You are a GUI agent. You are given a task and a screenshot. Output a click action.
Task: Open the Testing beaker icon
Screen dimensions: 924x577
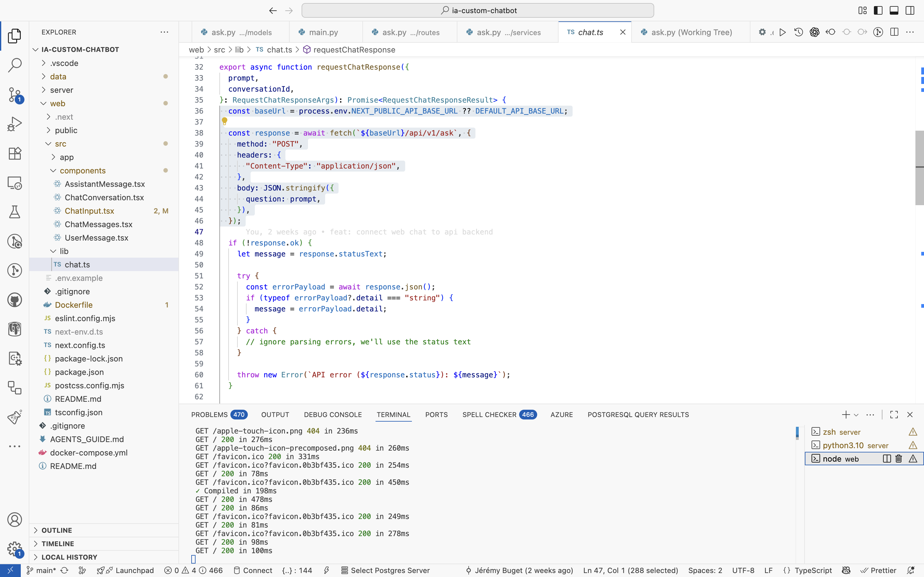click(15, 212)
